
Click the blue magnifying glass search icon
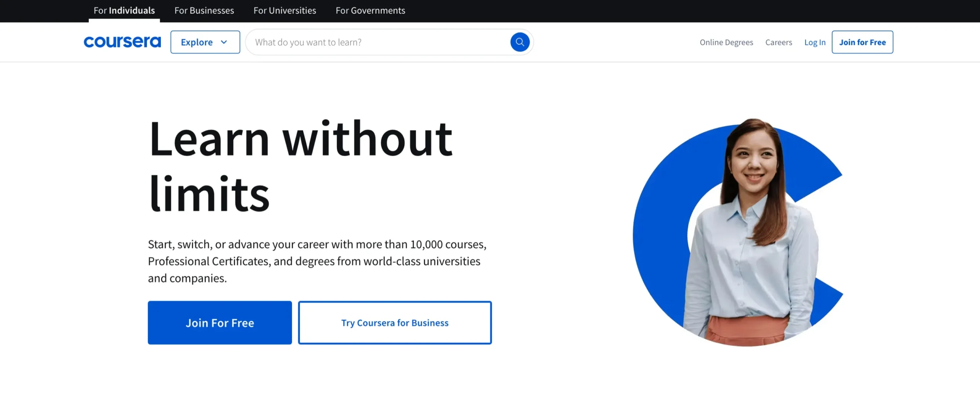pyautogui.click(x=519, y=42)
